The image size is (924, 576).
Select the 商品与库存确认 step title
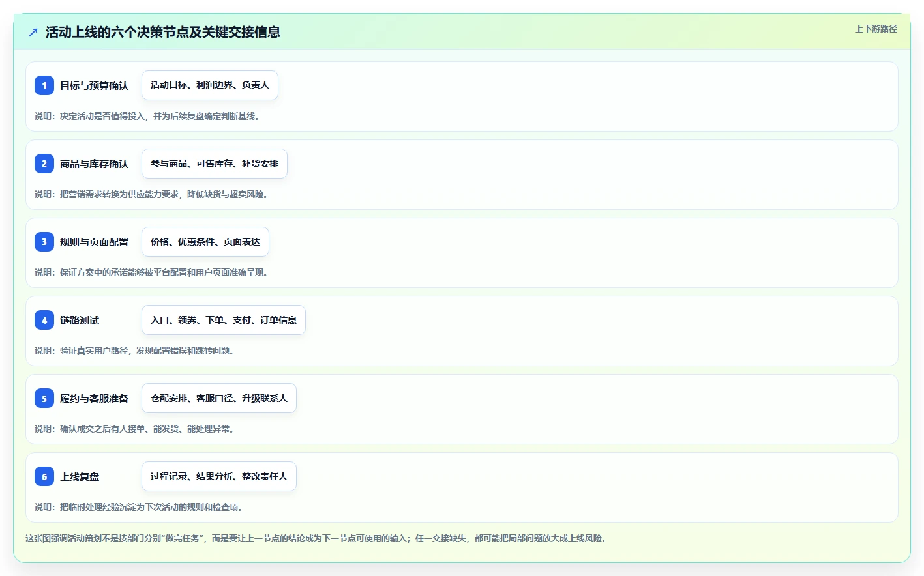(x=94, y=164)
